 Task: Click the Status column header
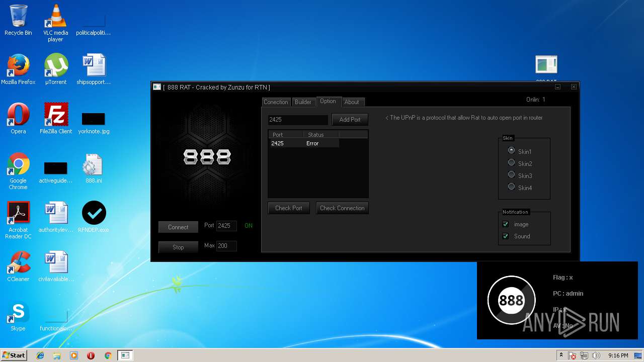pos(321,135)
